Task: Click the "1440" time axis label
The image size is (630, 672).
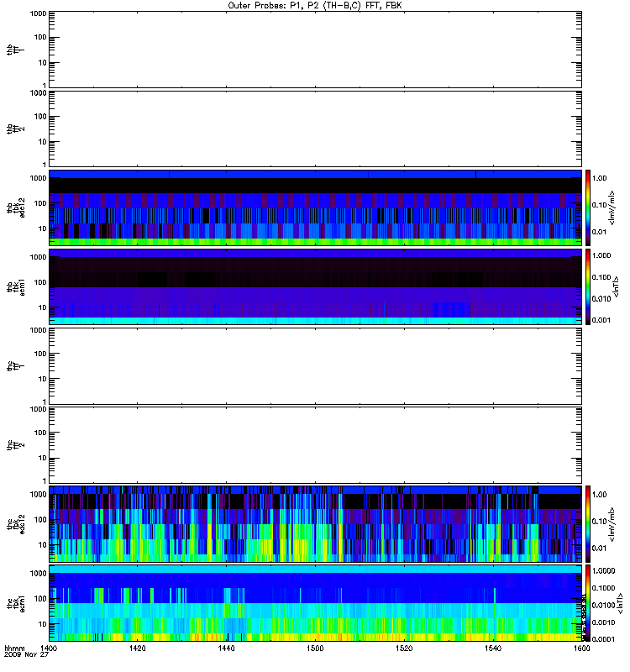Action: tap(226, 648)
